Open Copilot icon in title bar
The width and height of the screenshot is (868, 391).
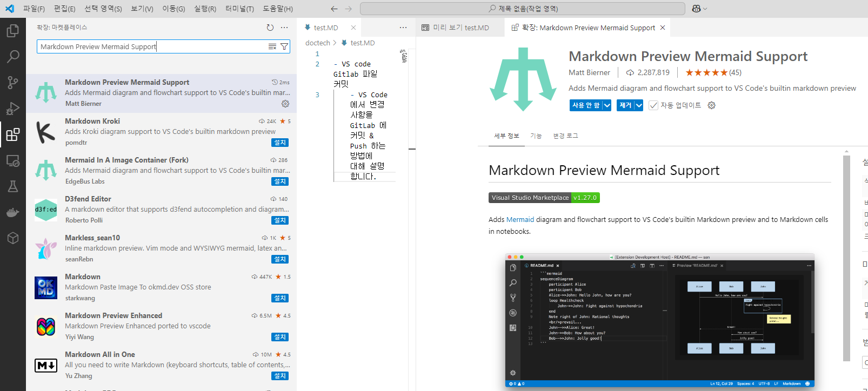click(696, 9)
